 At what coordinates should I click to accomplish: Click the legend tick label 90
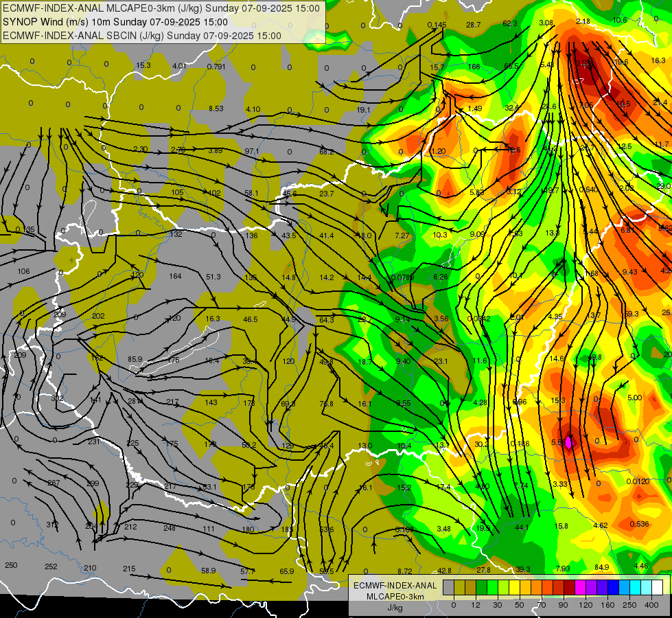563,605
